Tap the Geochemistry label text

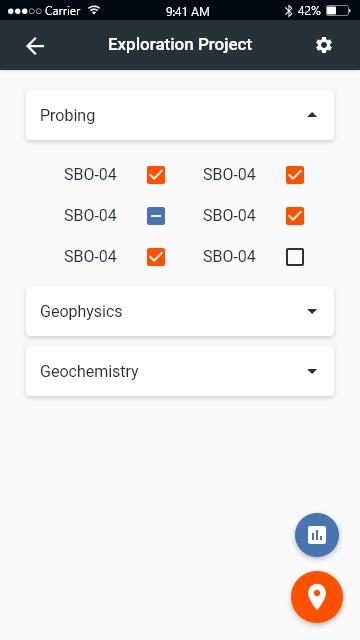click(89, 372)
